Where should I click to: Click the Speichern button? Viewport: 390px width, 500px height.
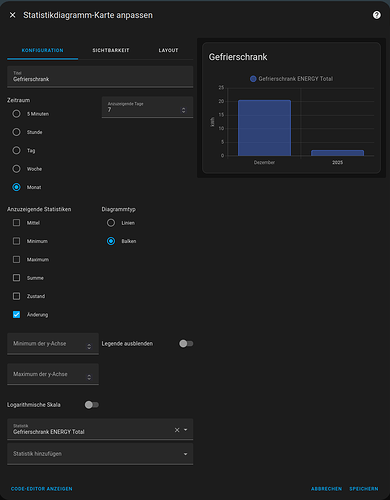coord(364,489)
